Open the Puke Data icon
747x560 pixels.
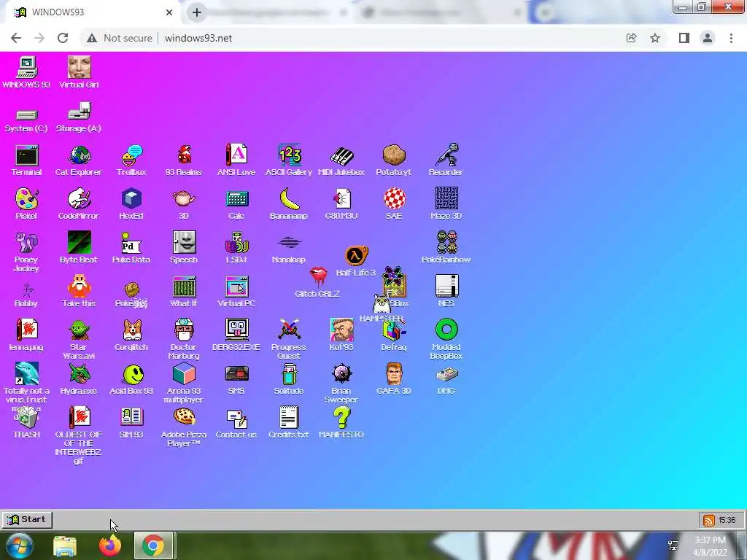click(131, 243)
